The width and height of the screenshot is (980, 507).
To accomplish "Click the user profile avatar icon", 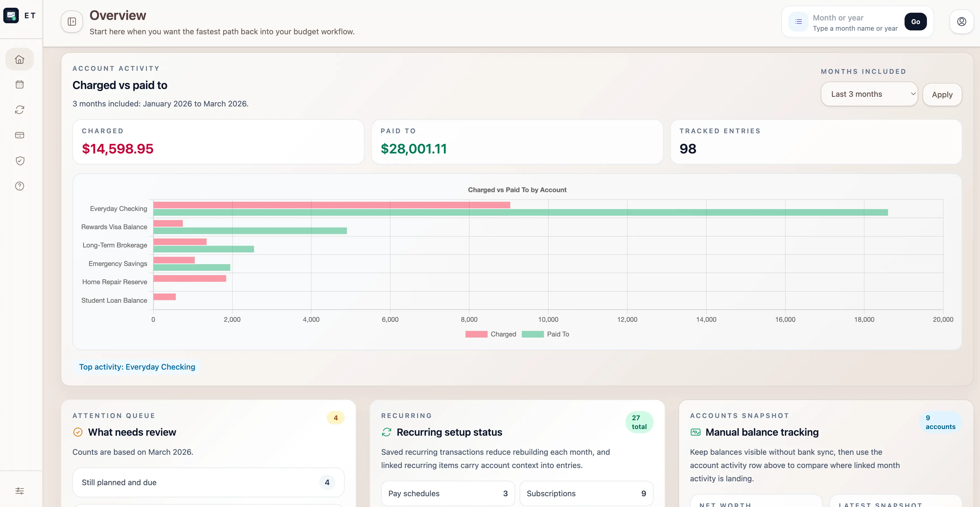I will tap(961, 22).
